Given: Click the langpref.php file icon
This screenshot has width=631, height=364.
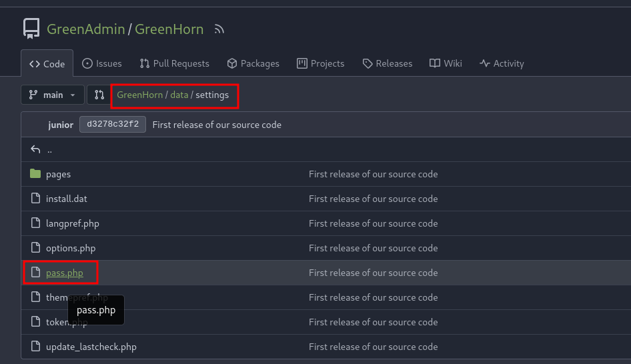Looking at the screenshot, I should [35, 223].
